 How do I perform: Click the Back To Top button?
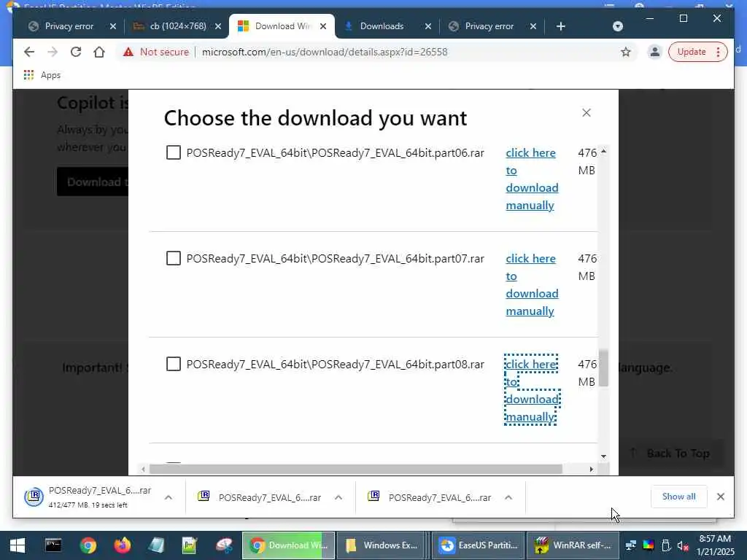coord(670,454)
